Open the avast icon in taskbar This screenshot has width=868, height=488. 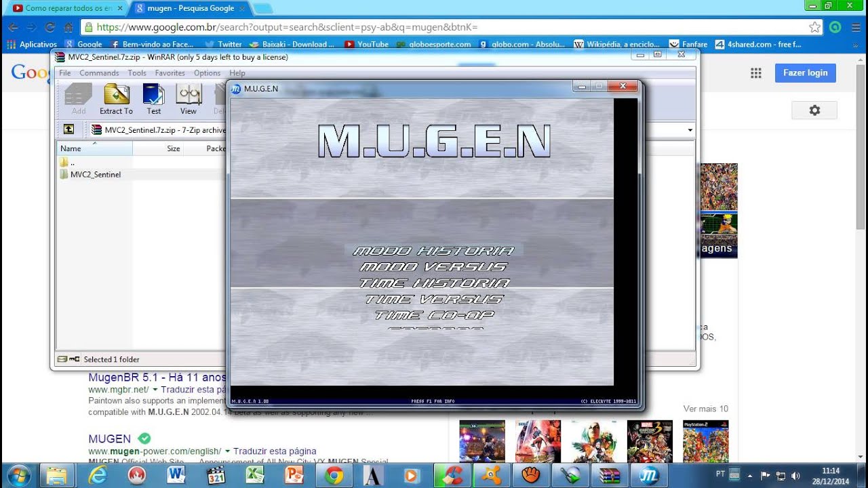[x=491, y=476]
